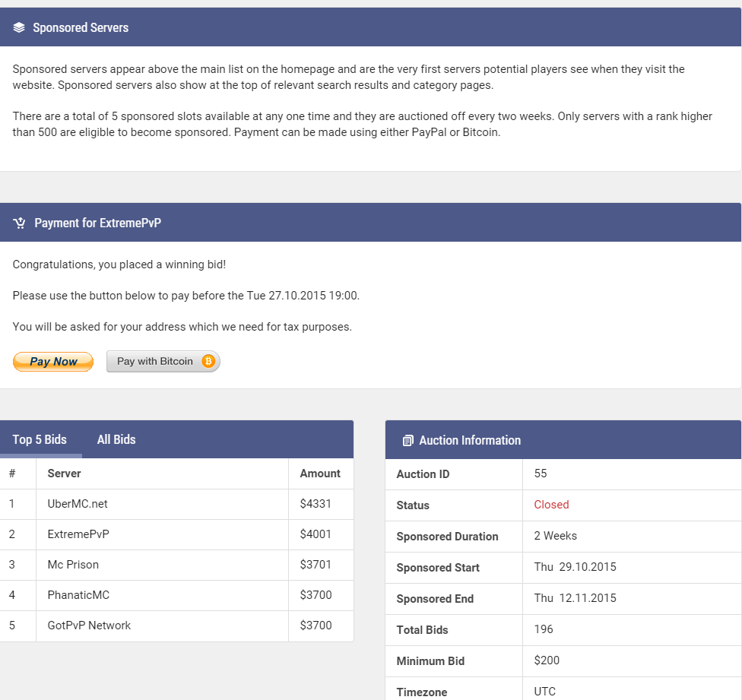742x700 pixels.
Task: Click the Sponsored Servers heading text
Action: pyautogui.click(x=81, y=28)
